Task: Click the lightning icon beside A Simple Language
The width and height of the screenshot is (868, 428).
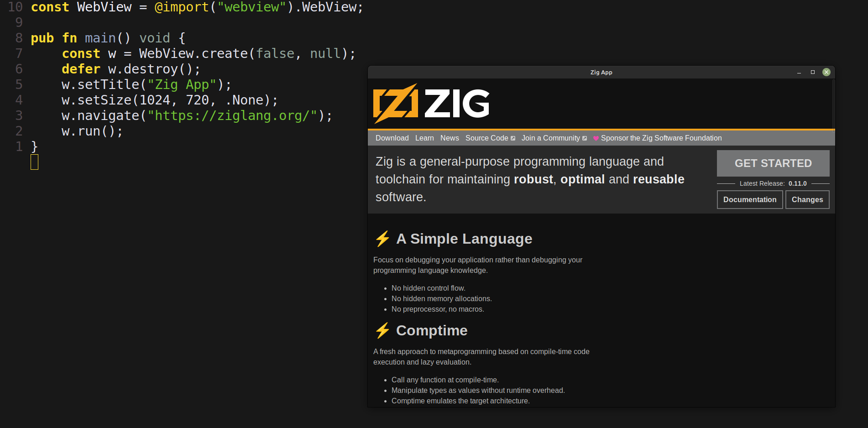Action: [382, 239]
